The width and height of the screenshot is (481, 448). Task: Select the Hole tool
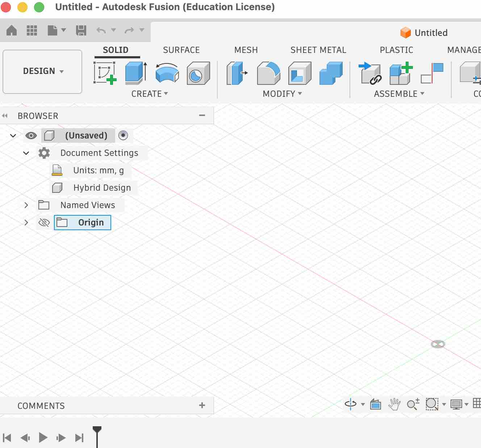198,73
